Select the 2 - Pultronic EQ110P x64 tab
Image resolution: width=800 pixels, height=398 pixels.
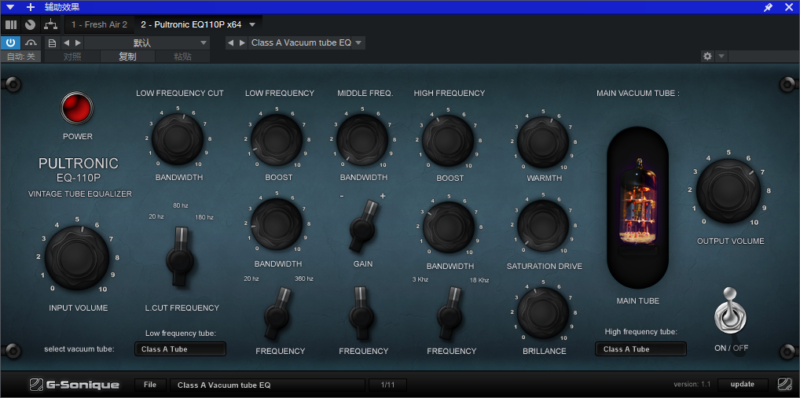(x=191, y=24)
